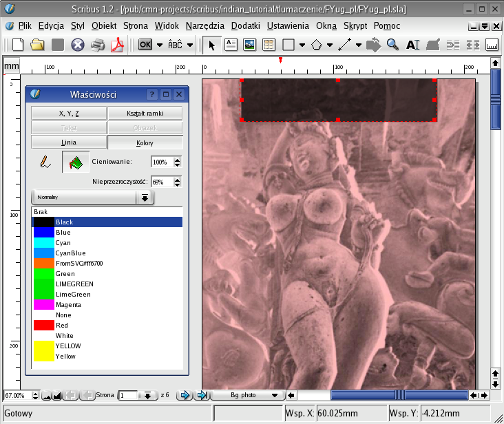Close the document with the round X icon
This screenshot has width=504, height=424.
[x=78, y=45]
